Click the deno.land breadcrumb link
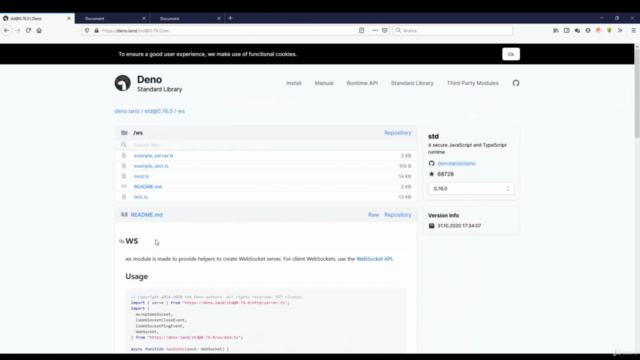The height and width of the screenshot is (360, 640). (x=127, y=111)
